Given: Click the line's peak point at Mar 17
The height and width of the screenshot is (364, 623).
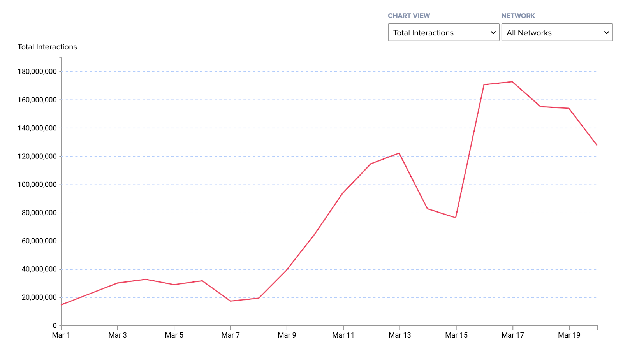Looking at the screenshot, I should [512, 82].
